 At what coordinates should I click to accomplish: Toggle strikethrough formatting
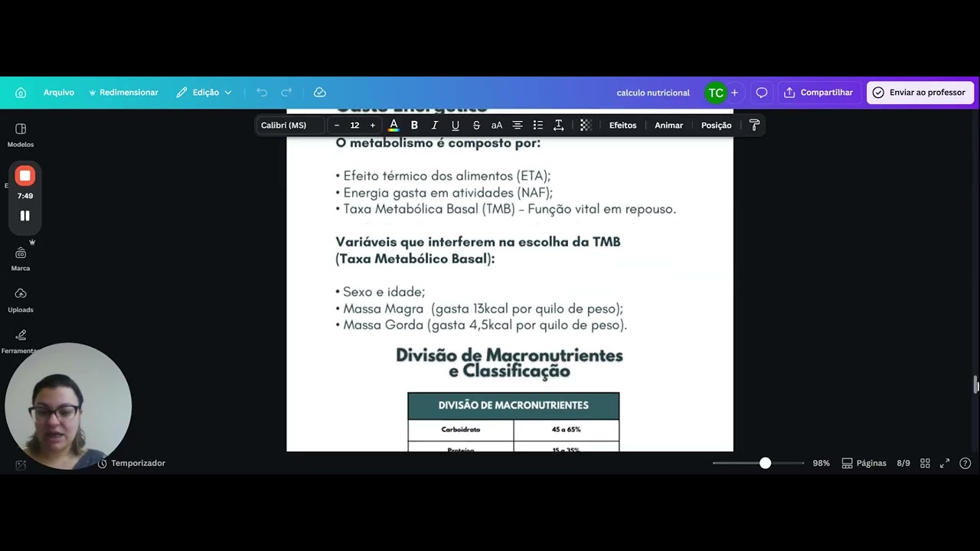(x=476, y=126)
